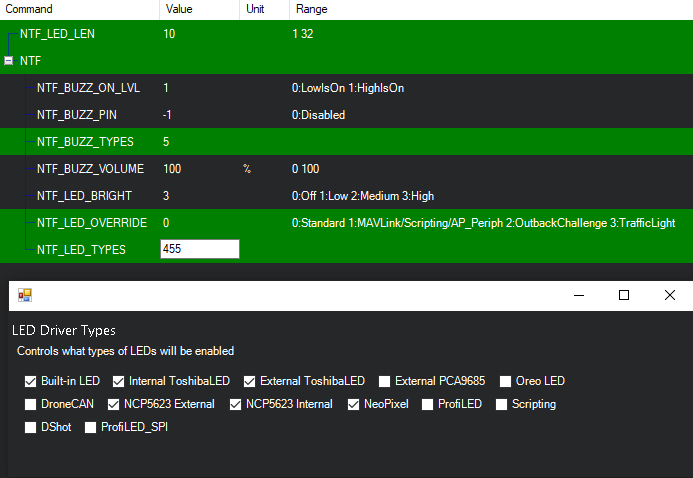
Task: Click the NTF_BUZZ_VOLUME value 100
Action: tap(172, 169)
